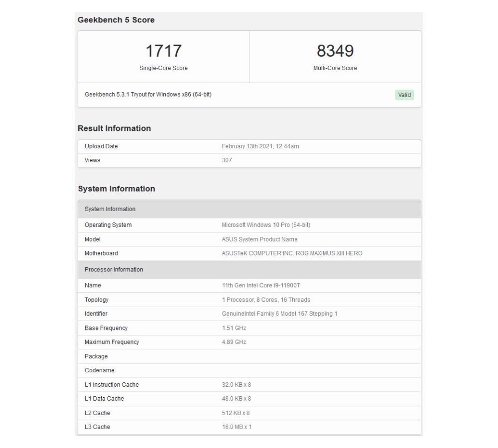Select the Multi-Core Score of 8349
Screen dimensions: 498x448
(x=335, y=50)
